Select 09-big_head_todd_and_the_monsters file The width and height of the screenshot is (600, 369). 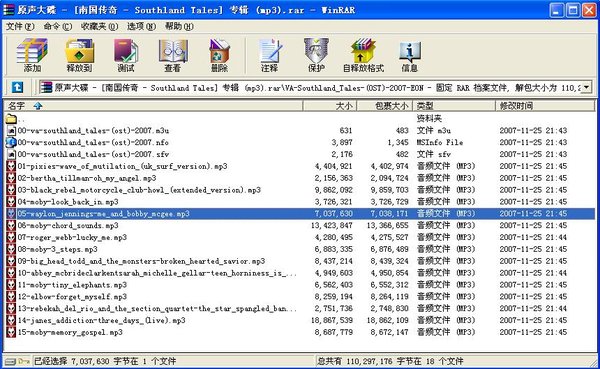141,261
